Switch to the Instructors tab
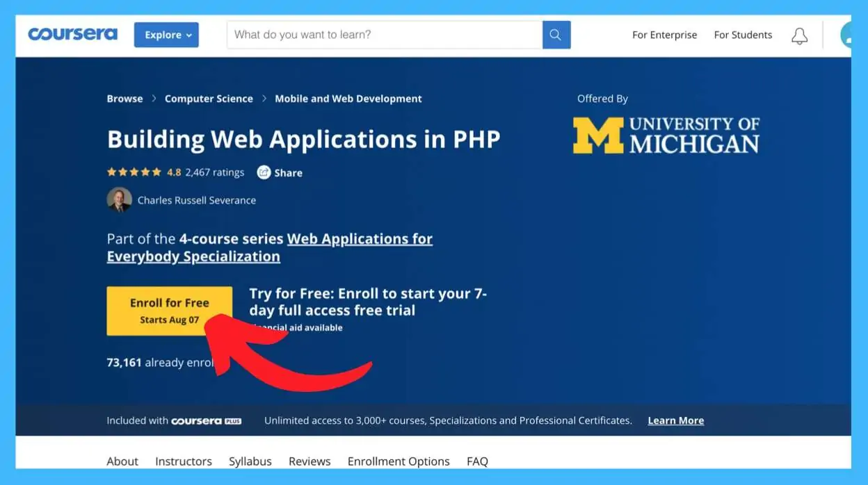The height and width of the screenshot is (485, 868). pos(184,461)
